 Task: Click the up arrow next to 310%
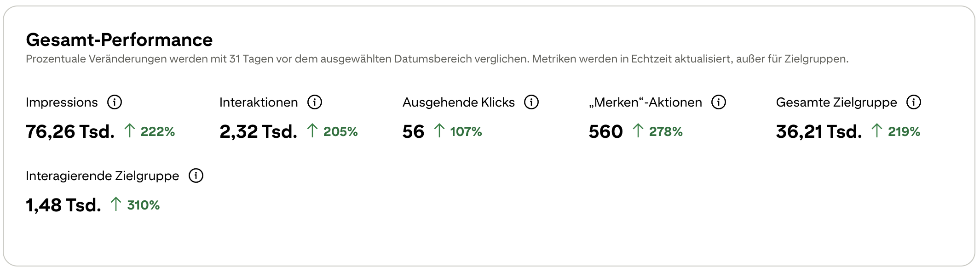(x=116, y=204)
